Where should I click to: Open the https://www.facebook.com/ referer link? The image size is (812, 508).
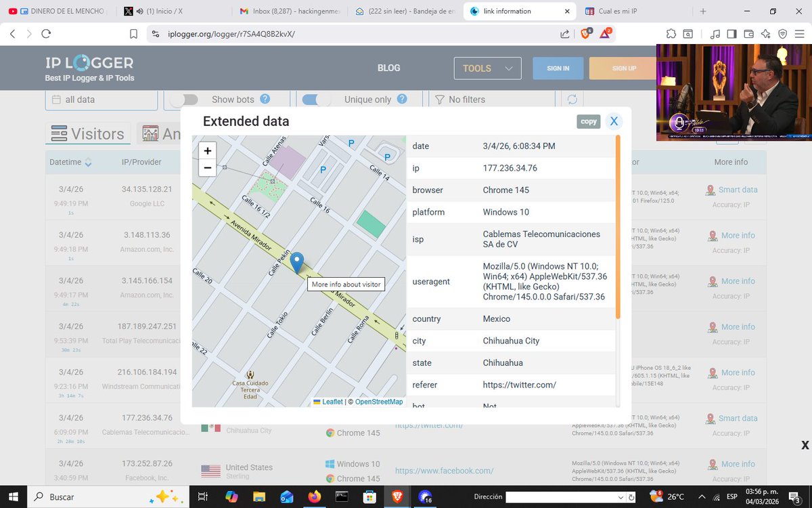click(444, 471)
